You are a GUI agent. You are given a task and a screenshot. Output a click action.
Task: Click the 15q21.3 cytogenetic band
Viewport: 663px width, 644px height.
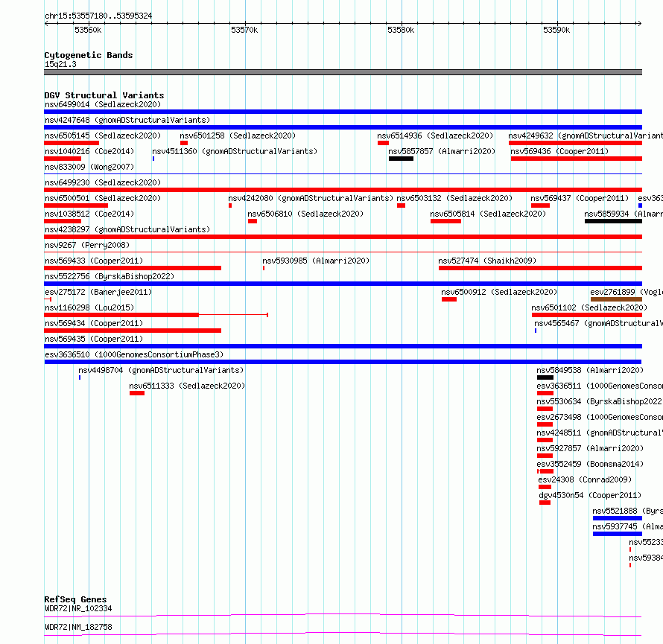click(x=343, y=72)
